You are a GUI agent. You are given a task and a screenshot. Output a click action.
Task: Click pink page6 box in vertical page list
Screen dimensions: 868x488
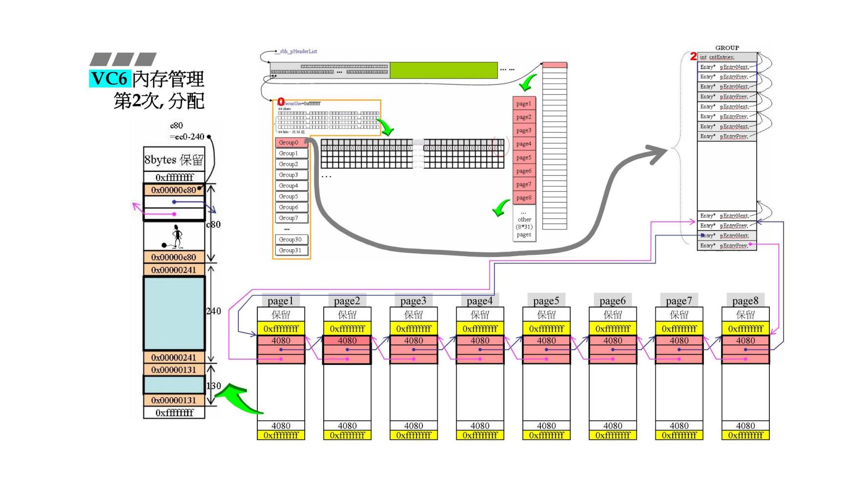tap(524, 171)
